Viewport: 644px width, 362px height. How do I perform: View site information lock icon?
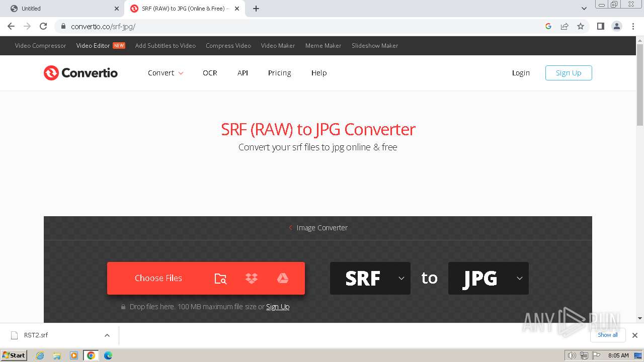63,26
